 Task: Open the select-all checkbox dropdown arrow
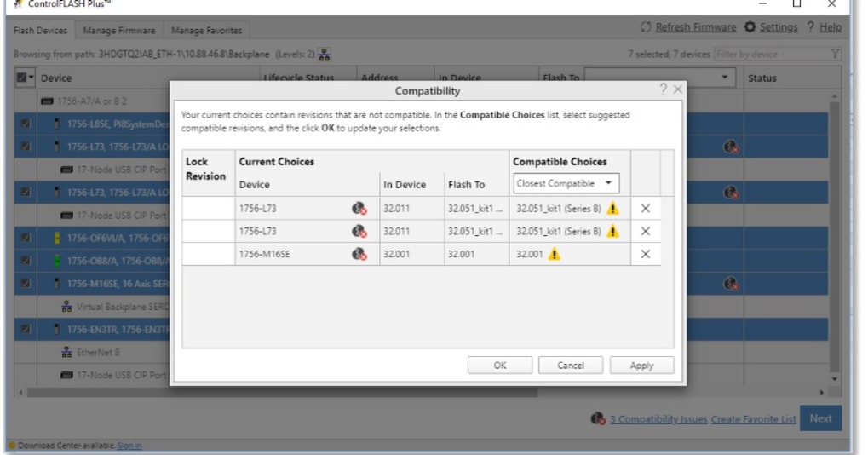[31, 78]
